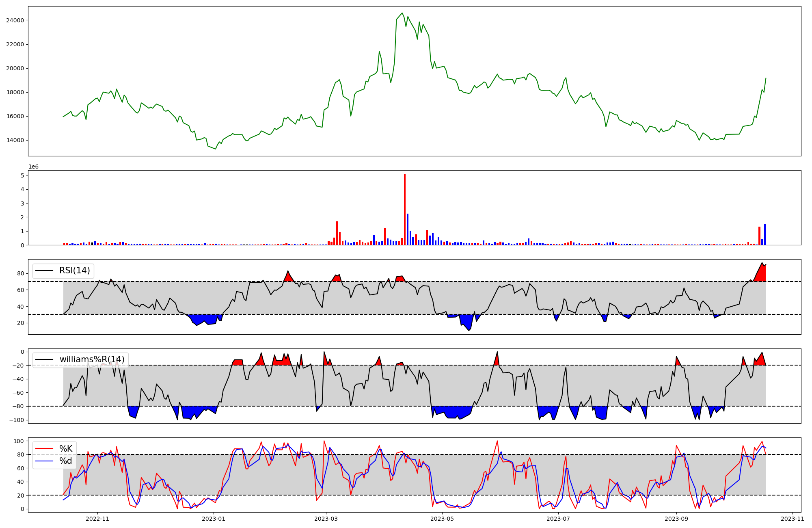Click the 24000 price axis label
The image size is (812, 528).
click(x=15, y=20)
